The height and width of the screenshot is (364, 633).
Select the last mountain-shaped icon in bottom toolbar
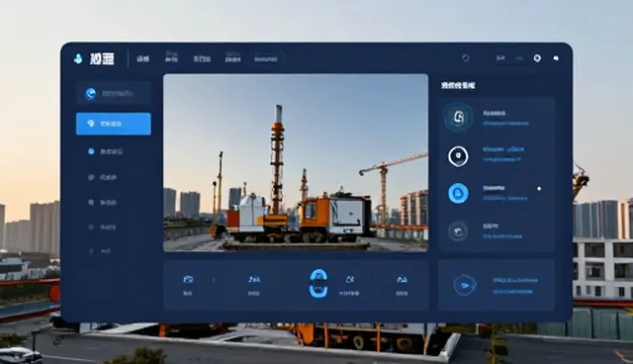click(x=402, y=279)
